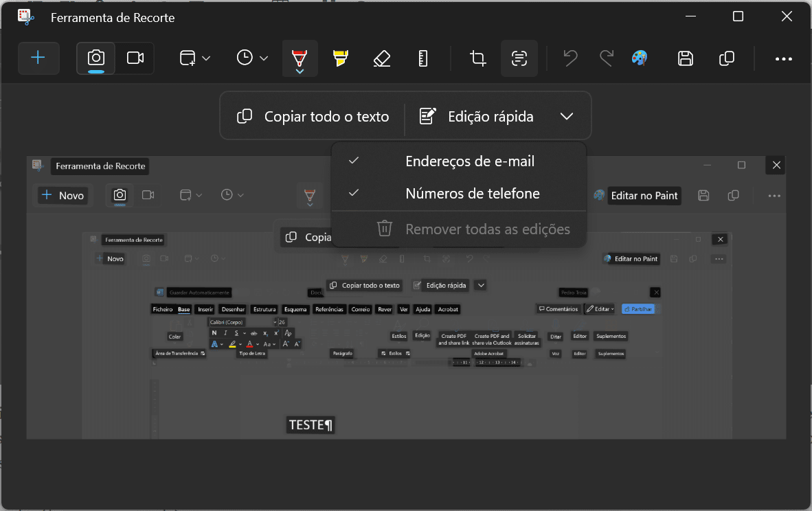Save the snip with disk icon

tap(685, 58)
